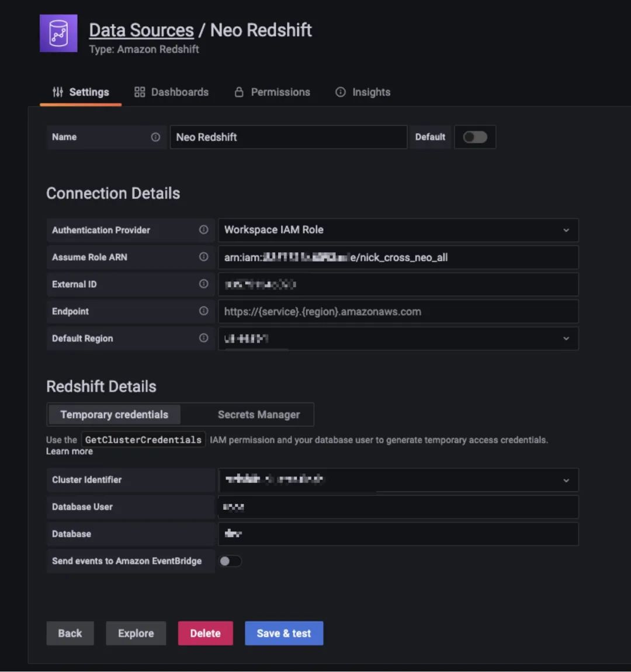Select Temporary credentials option
The width and height of the screenshot is (631, 672).
click(x=114, y=415)
